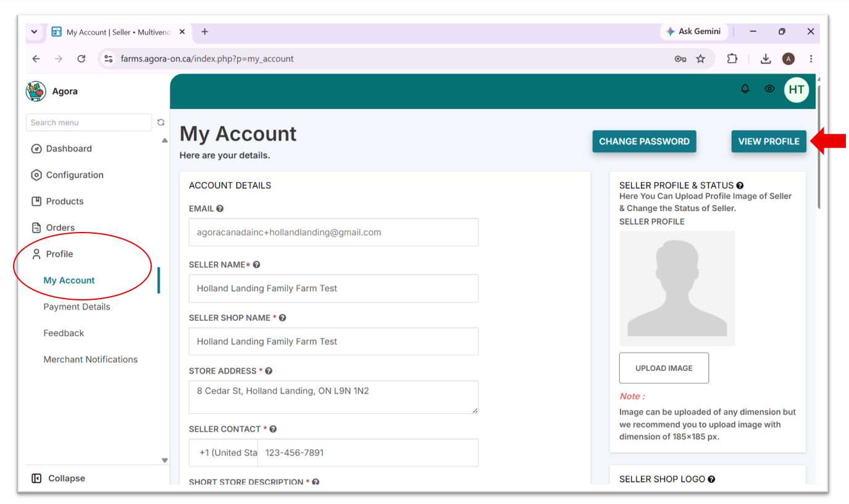Click UPLOAD IMAGE button
Image resolution: width=849 pixels, height=504 pixels.
coord(664,368)
